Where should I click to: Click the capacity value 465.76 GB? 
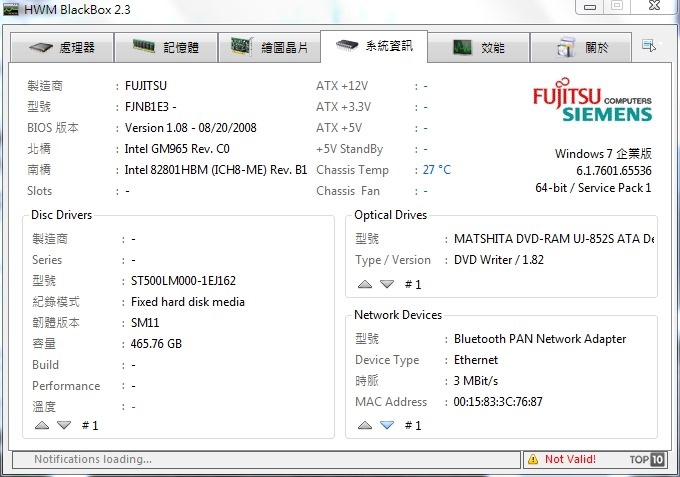pos(156,344)
